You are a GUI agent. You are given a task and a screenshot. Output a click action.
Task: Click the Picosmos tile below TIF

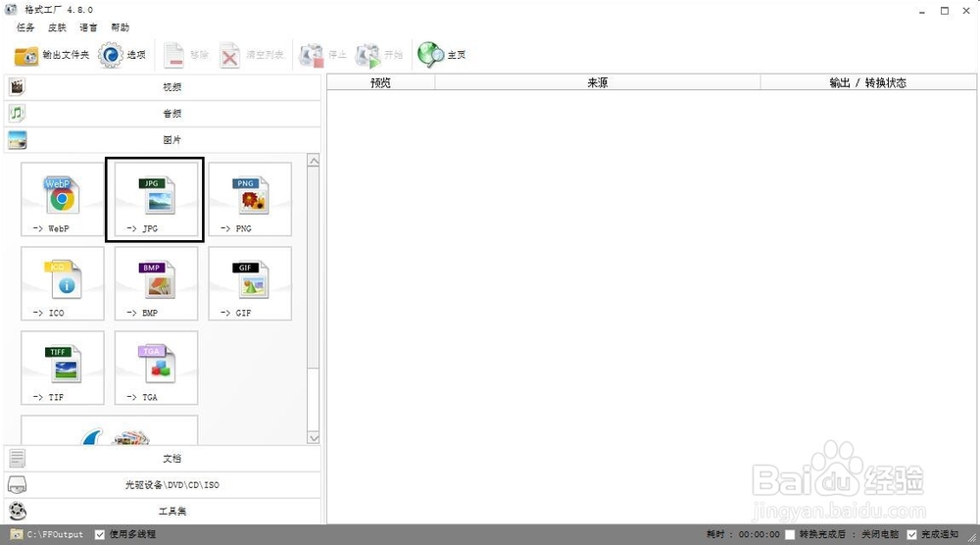[110, 430]
